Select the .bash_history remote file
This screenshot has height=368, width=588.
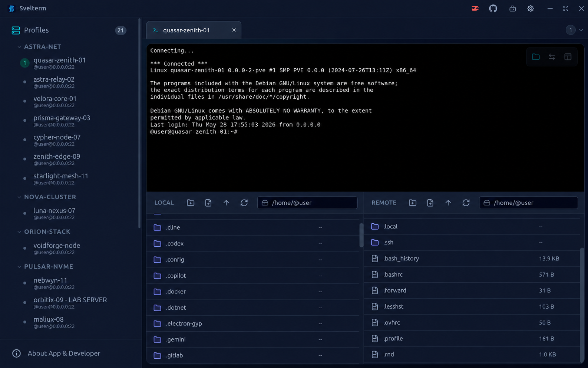(472, 259)
